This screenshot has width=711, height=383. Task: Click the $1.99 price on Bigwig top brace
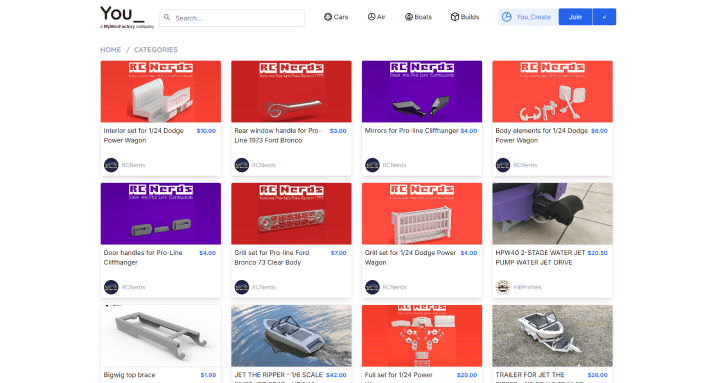tap(209, 375)
